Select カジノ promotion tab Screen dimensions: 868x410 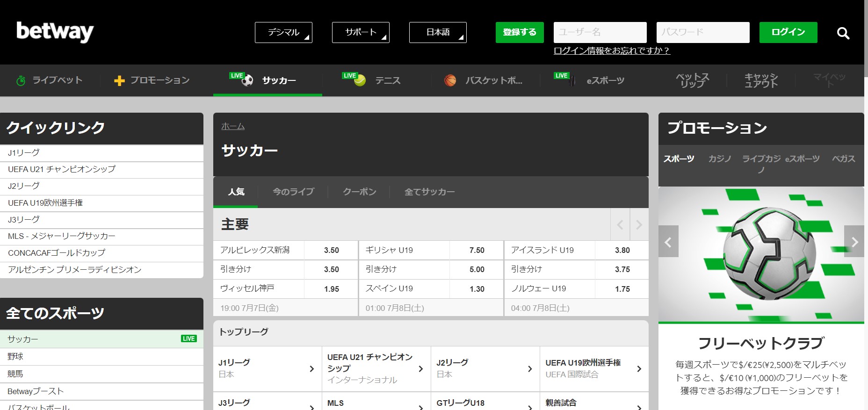[x=719, y=159]
